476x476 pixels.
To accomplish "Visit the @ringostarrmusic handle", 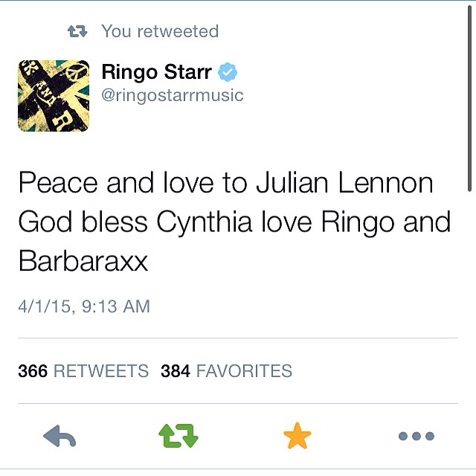I will click(173, 95).
